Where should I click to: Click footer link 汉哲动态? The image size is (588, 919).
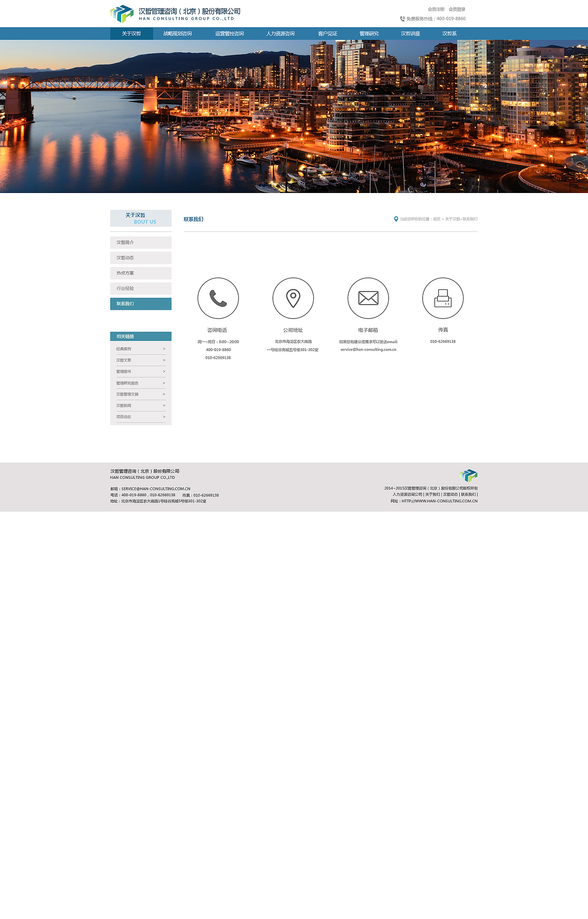pyautogui.click(x=451, y=494)
